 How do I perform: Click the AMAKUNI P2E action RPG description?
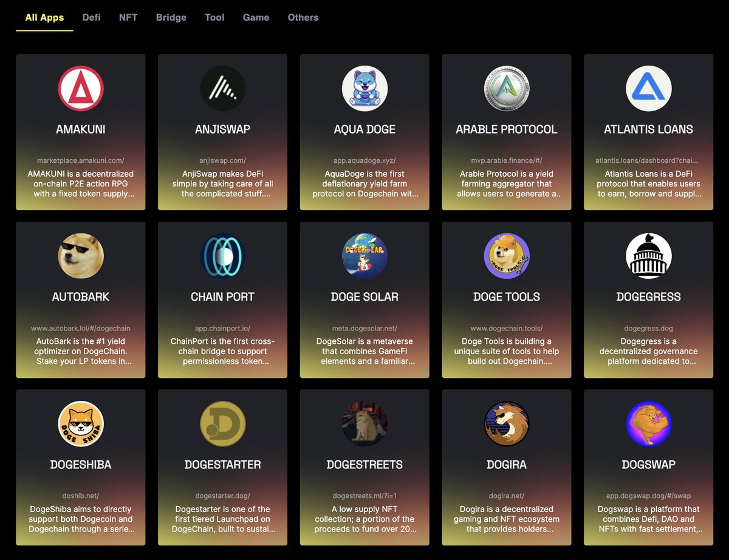[81, 184]
